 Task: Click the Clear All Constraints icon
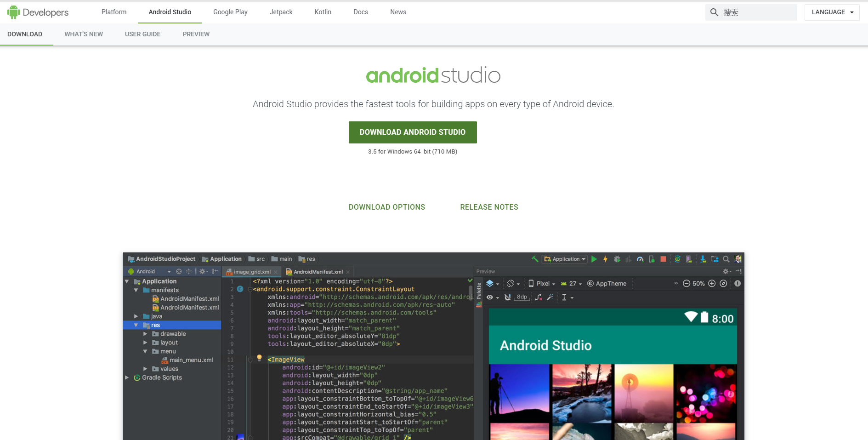[539, 297]
